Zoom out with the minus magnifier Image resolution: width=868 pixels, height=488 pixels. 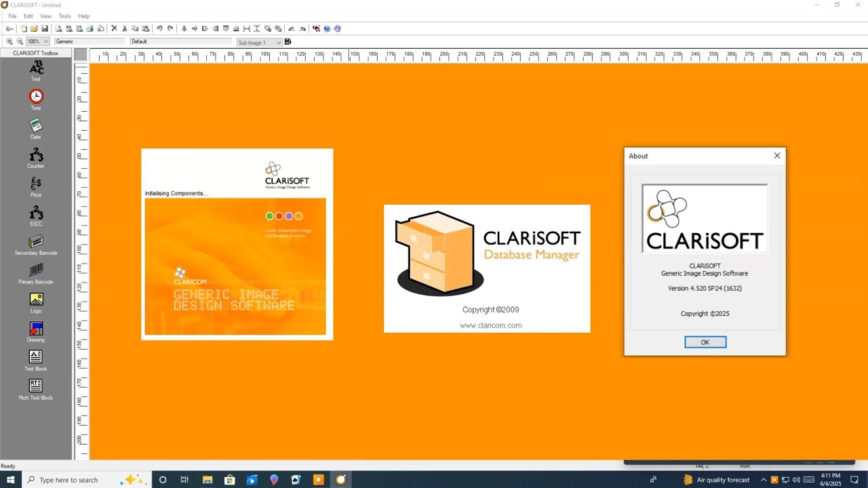click(20, 41)
